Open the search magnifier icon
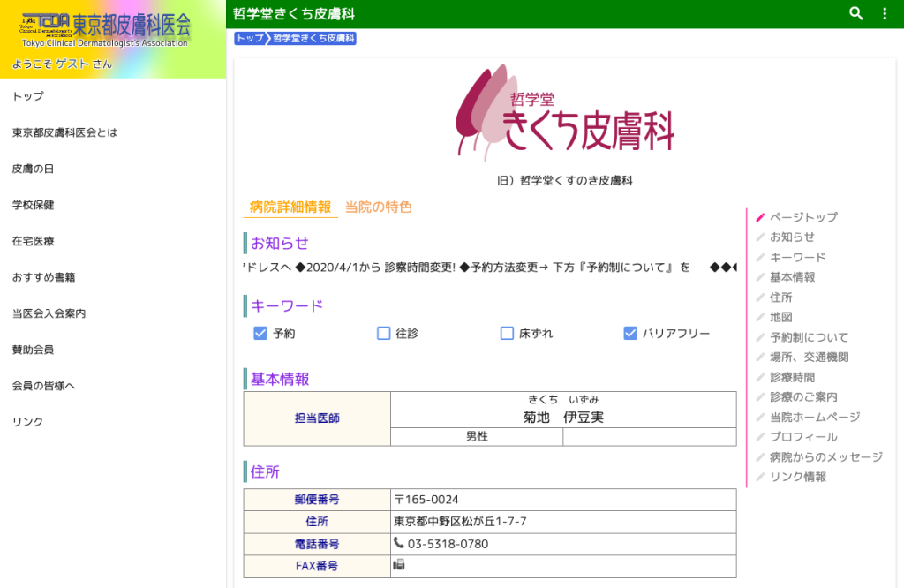The height and width of the screenshot is (588, 904). pyautogui.click(x=856, y=13)
